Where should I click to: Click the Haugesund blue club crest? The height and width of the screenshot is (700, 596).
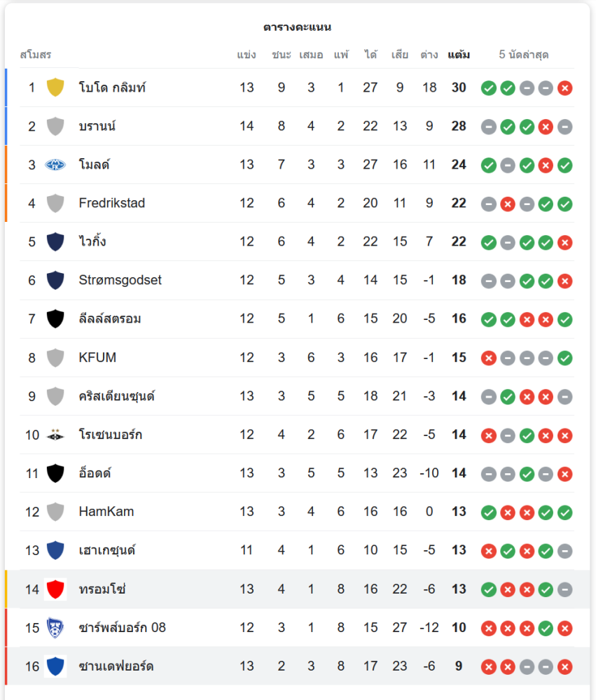(x=55, y=550)
